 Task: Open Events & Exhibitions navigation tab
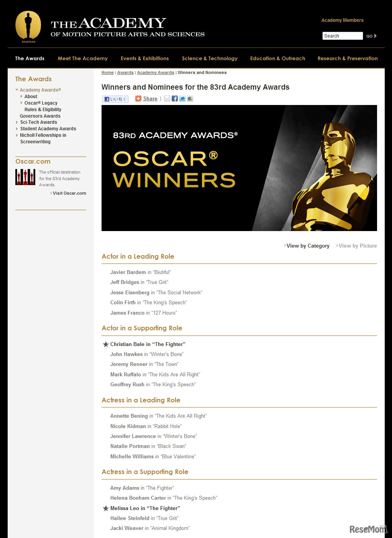point(144,58)
